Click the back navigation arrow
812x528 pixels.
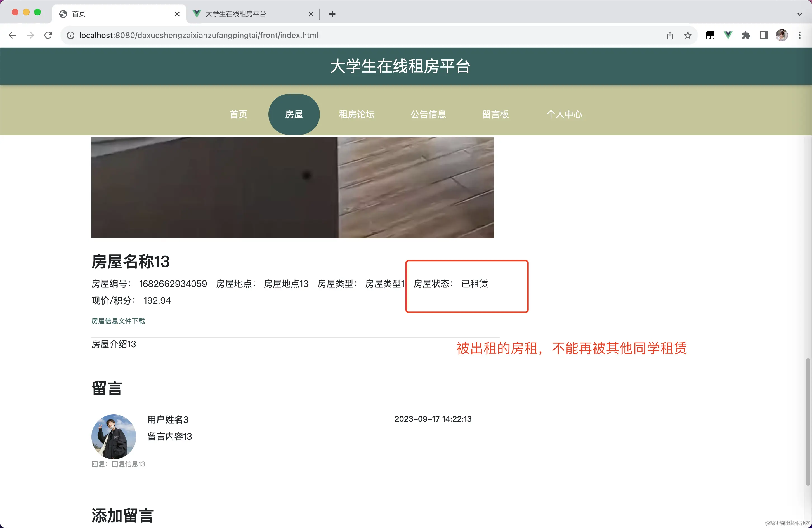click(x=12, y=35)
